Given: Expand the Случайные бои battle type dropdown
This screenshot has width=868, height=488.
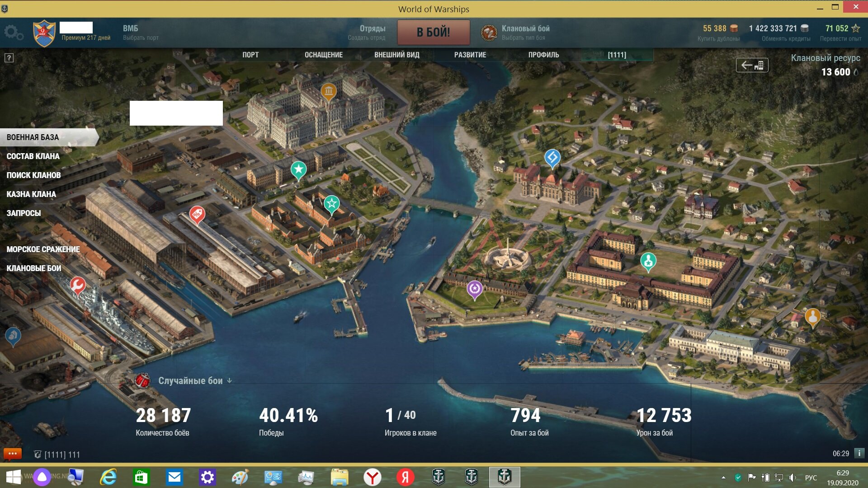Looking at the screenshot, I should point(195,381).
